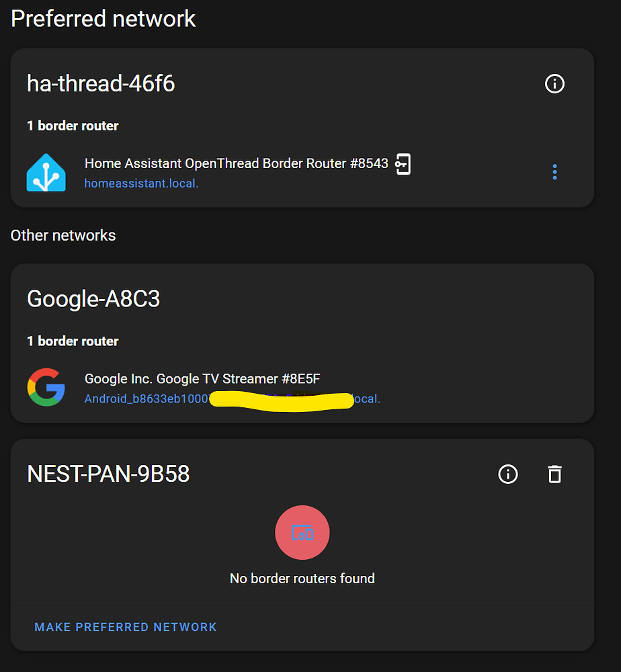621x672 pixels.
Task: Delete the NEST-PAN-9B58 network
Action: [x=554, y=474]
